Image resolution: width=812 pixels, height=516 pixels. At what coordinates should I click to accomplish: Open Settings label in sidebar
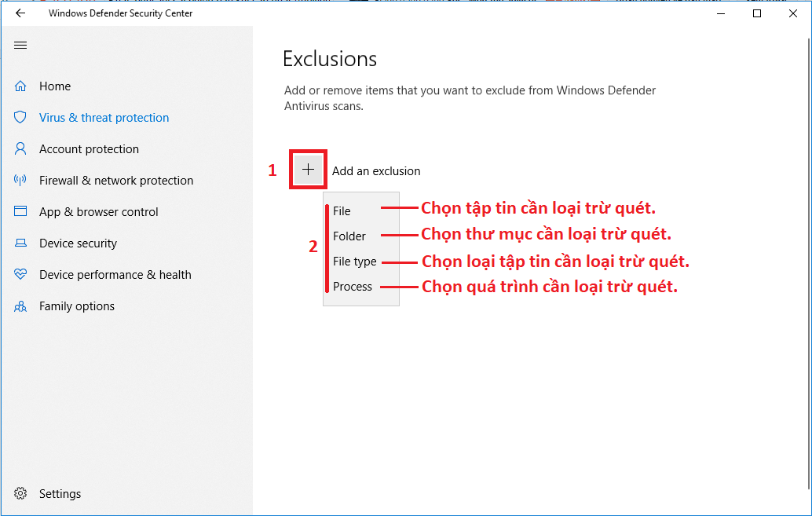pyautogui.click(x=60, y=494)
